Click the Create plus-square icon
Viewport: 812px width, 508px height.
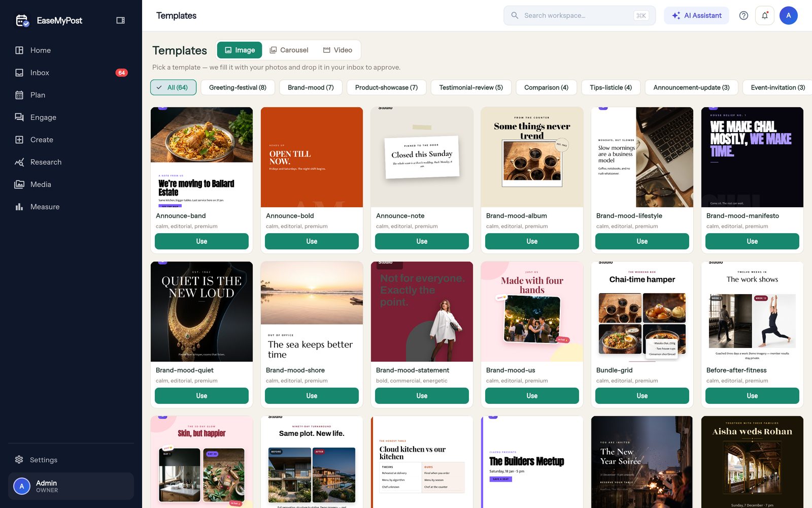19,140
